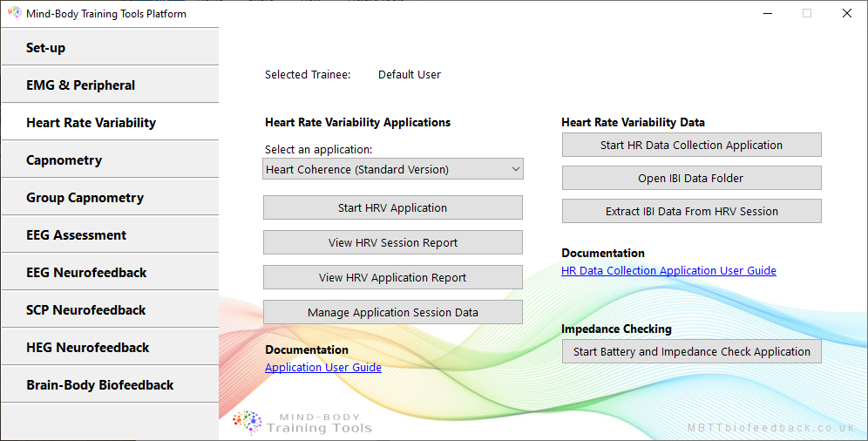This screenshot has height=441, width=868.
Task: Minimize the Mind-Body Training Tools window
Action: pos(767,13)
